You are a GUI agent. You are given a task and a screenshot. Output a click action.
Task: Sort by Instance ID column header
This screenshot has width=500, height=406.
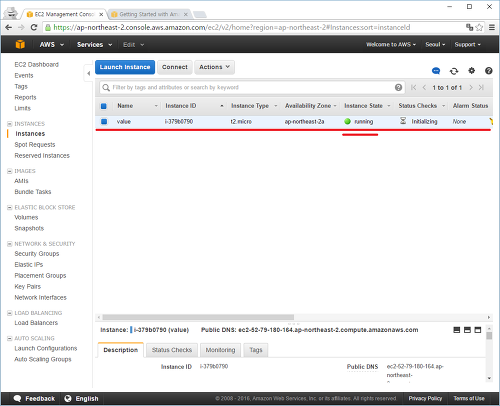point(194,106)
